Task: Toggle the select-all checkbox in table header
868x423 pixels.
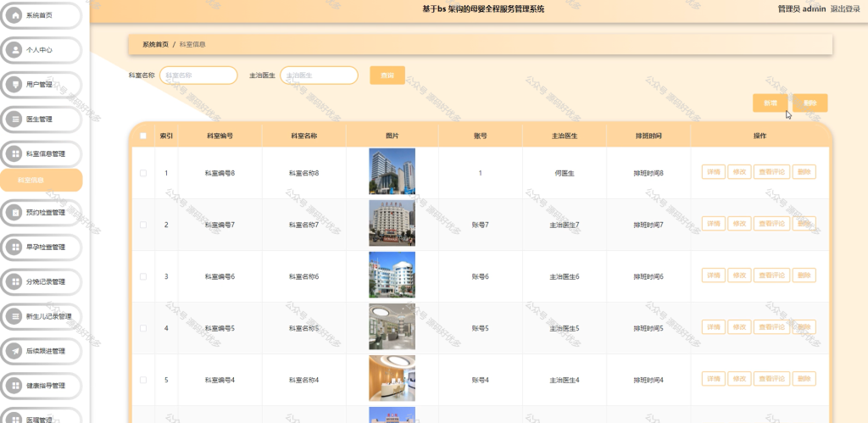Action: tap(143, 136)
